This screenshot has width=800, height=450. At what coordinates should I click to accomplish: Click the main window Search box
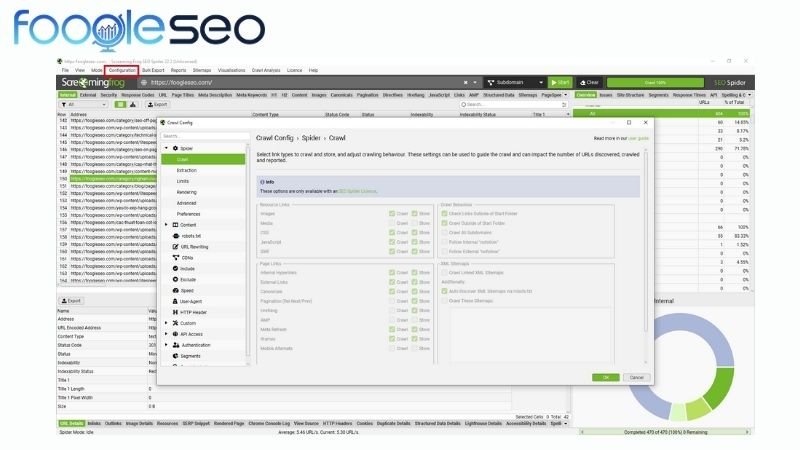click(x=513, y=105)
